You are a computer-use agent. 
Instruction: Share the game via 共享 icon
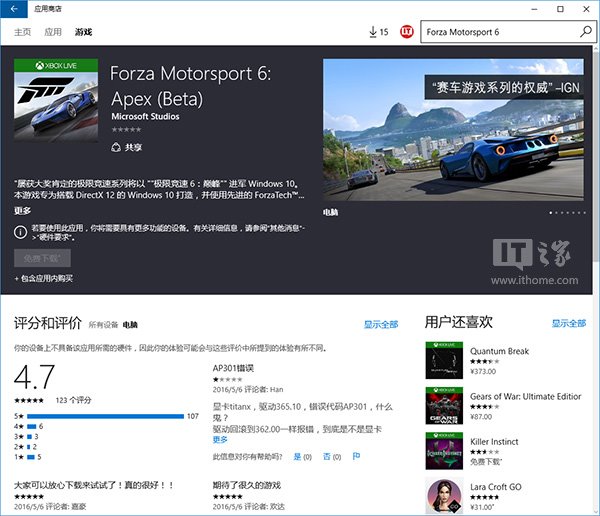tap(126, 147)
